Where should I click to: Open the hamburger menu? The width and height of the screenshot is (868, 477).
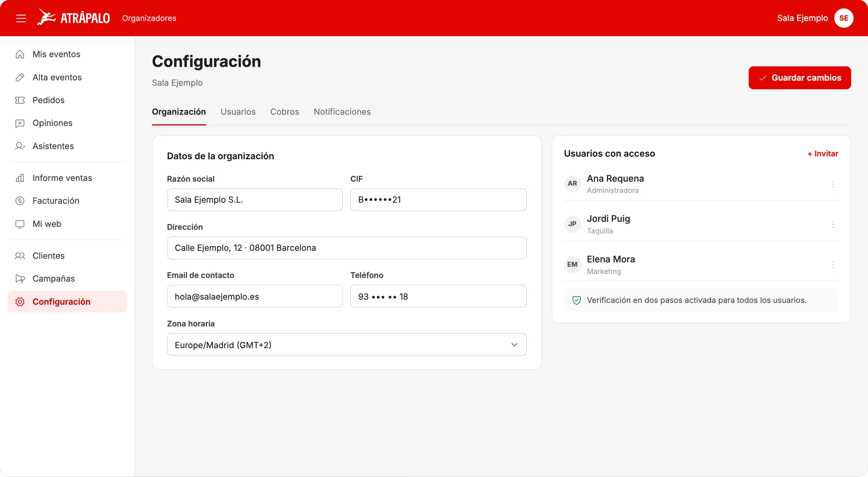click(x=21, y=18)
